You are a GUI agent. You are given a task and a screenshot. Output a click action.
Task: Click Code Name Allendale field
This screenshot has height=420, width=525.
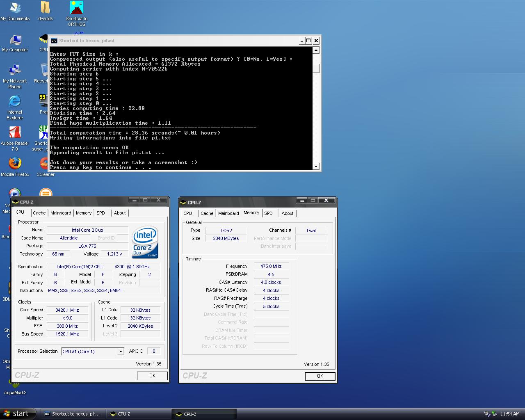pos(69,238)
